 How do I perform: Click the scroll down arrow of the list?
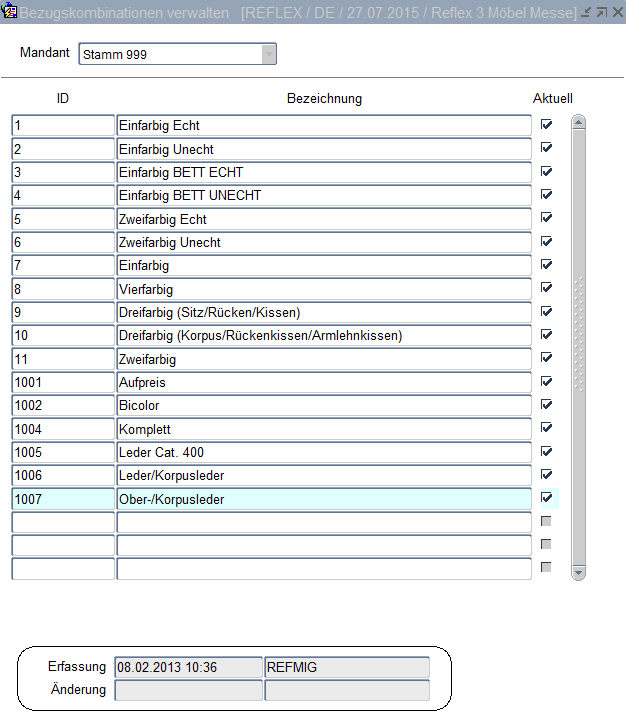click(x=578, y=572)
